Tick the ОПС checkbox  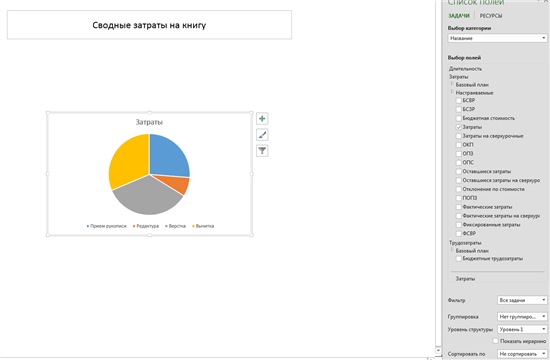(458, 162)
